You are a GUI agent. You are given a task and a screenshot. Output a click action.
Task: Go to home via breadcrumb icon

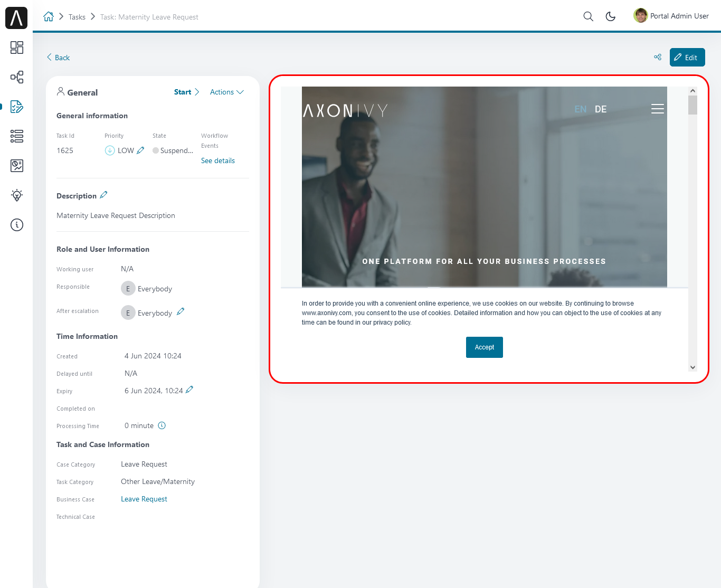[49, 16]
